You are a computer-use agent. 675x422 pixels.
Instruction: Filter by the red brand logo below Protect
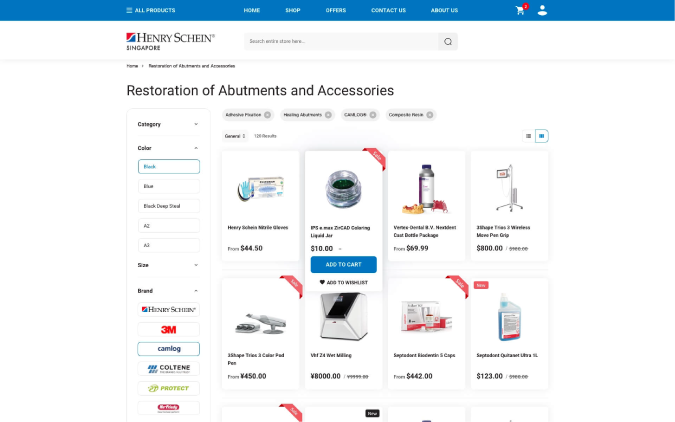pyautogui.click(x=169, y=408)
